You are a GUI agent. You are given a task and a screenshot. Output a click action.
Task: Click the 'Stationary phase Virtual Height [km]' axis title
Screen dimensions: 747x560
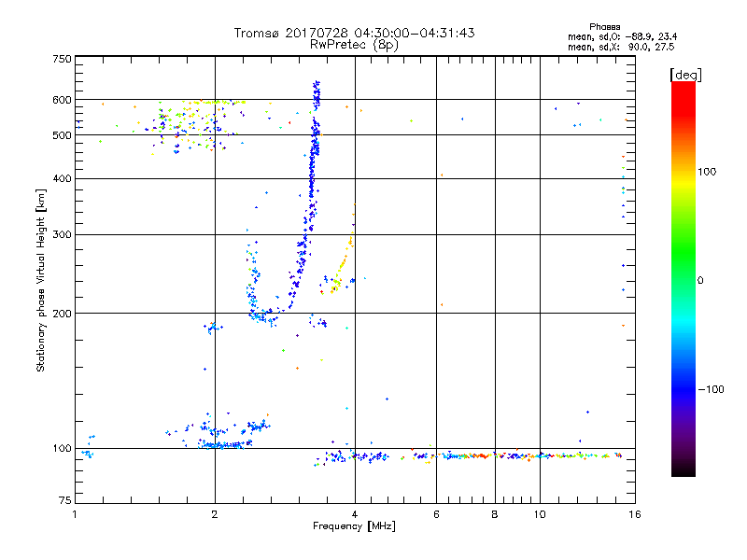click(40, 280)
